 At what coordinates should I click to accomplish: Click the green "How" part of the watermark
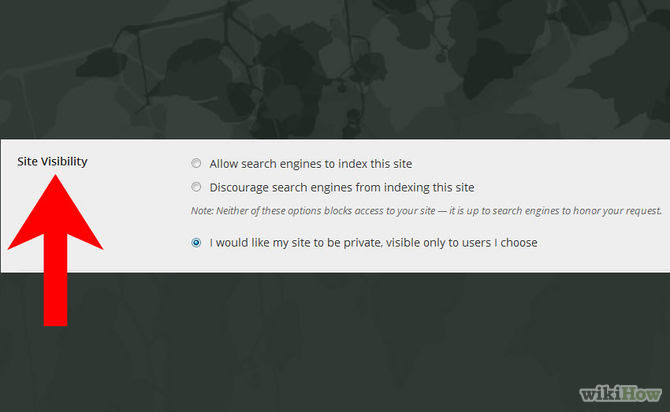(x=641, y=393)
